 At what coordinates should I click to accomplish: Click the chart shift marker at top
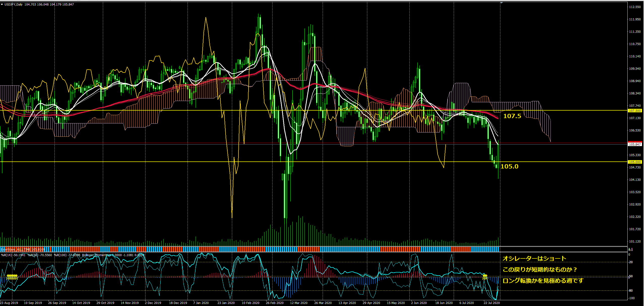tap(501, 3)
